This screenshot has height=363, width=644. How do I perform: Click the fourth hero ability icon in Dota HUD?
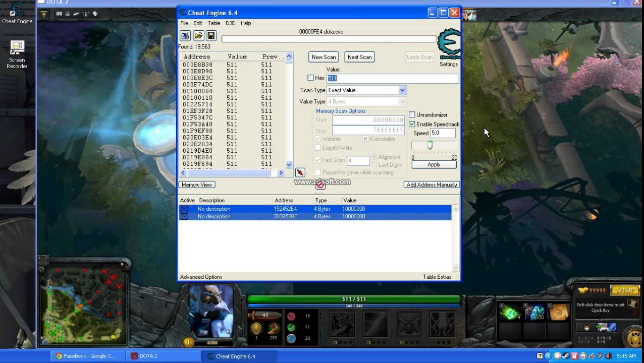point(442,324)
